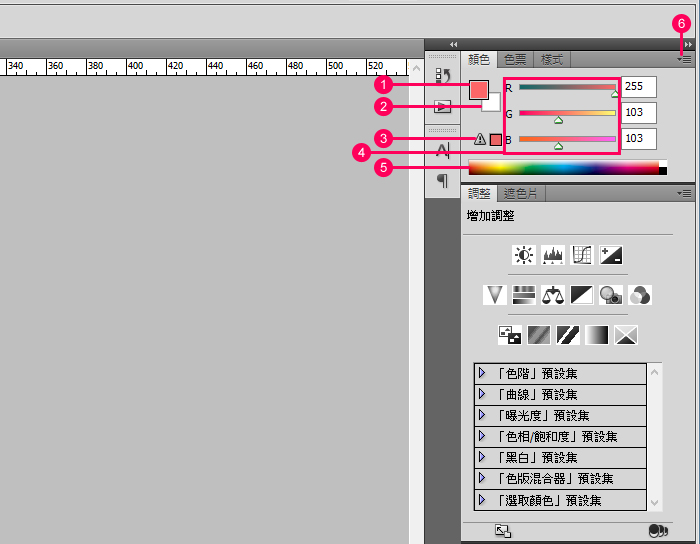This screenshot has height=544, width=700.
Task: Click the Curves adjustment icon
Action: [583, 256]
